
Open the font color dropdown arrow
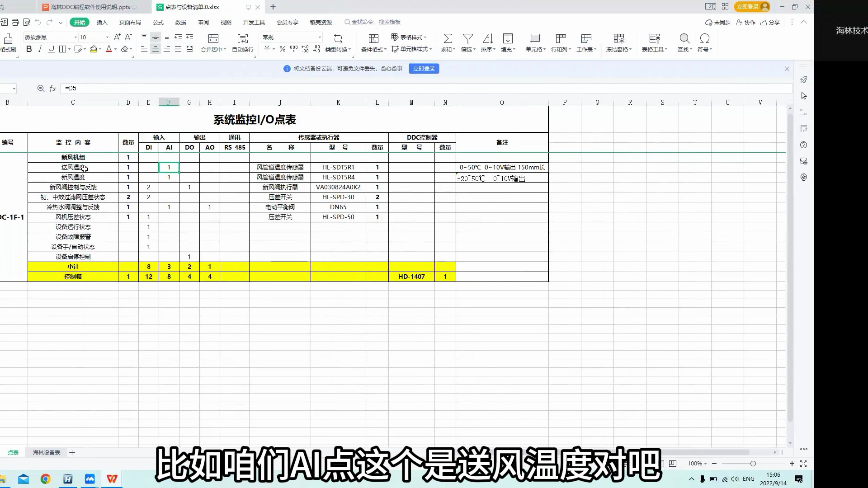tap(116, 49)
